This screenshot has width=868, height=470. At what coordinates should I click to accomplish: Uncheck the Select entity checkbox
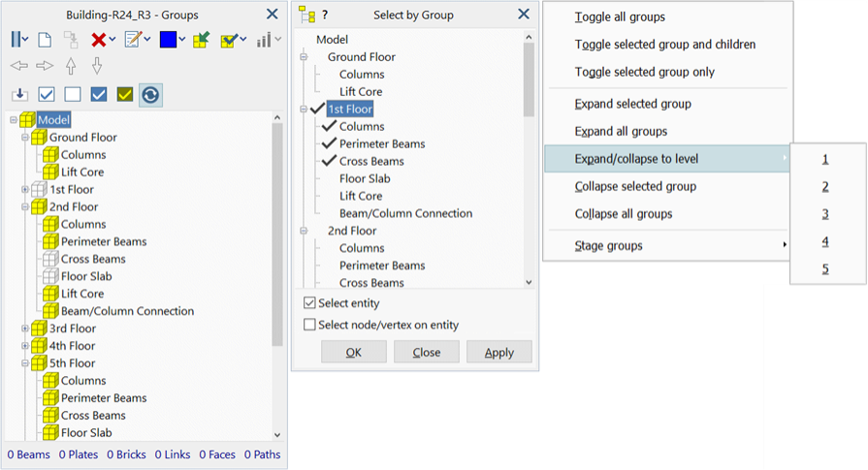(x=310, y=303)
